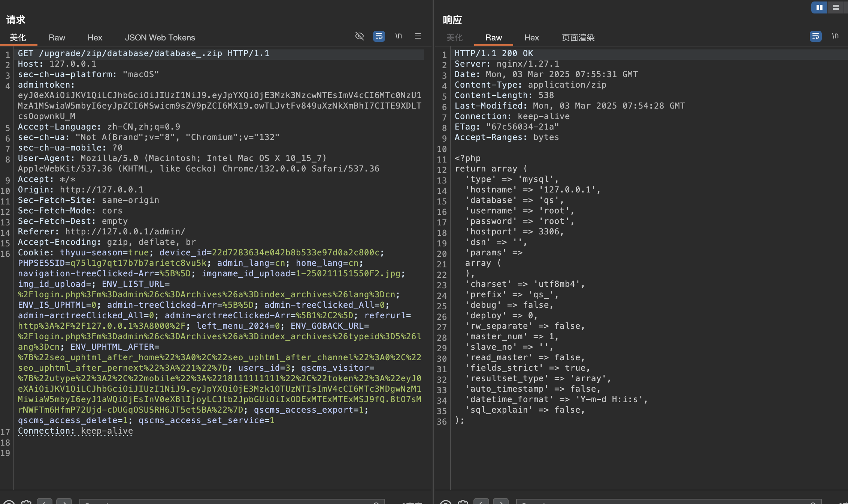Image resolution: width=848 pixels, height=504 pixels.
Task: Click the Host: 127.0.0.1 header
Action: [x=57, y=64]
